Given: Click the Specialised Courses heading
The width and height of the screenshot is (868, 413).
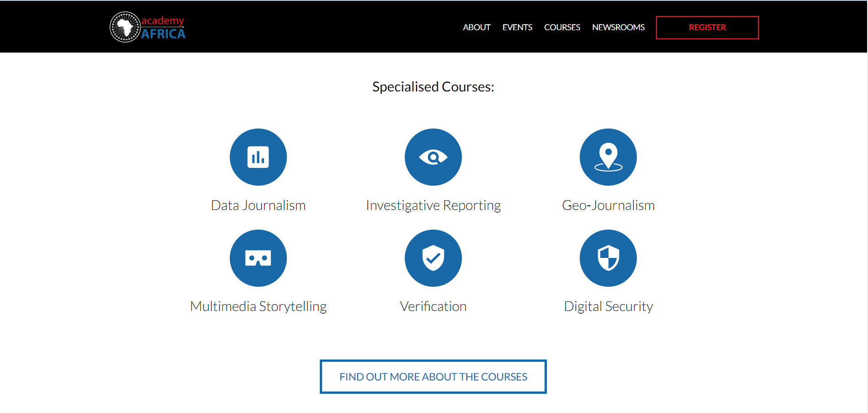Looking at the screenshot, I should click(x=433, y=87).
